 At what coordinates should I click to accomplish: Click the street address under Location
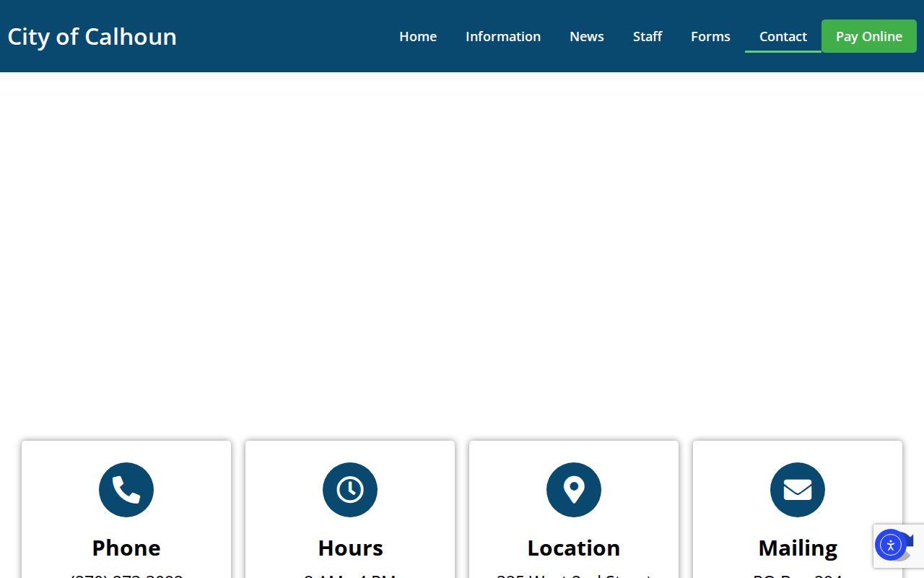click(x=574, y=575)
